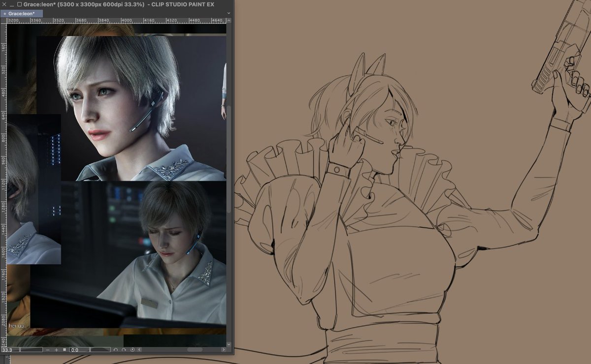This screenshot has width=591, height=364.
Task: Click the vertical scrollbar down arrow
Action: point(229,344)
